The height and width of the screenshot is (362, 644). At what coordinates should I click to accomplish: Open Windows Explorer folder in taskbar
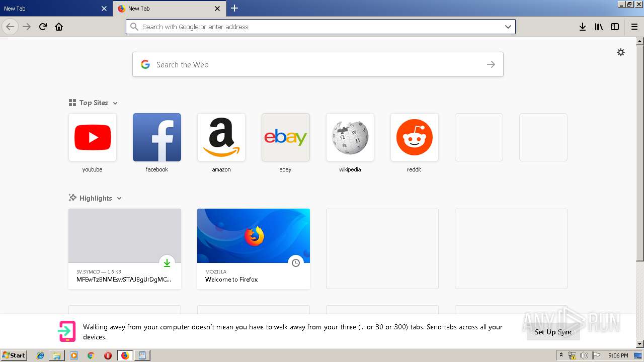point(57,355)
